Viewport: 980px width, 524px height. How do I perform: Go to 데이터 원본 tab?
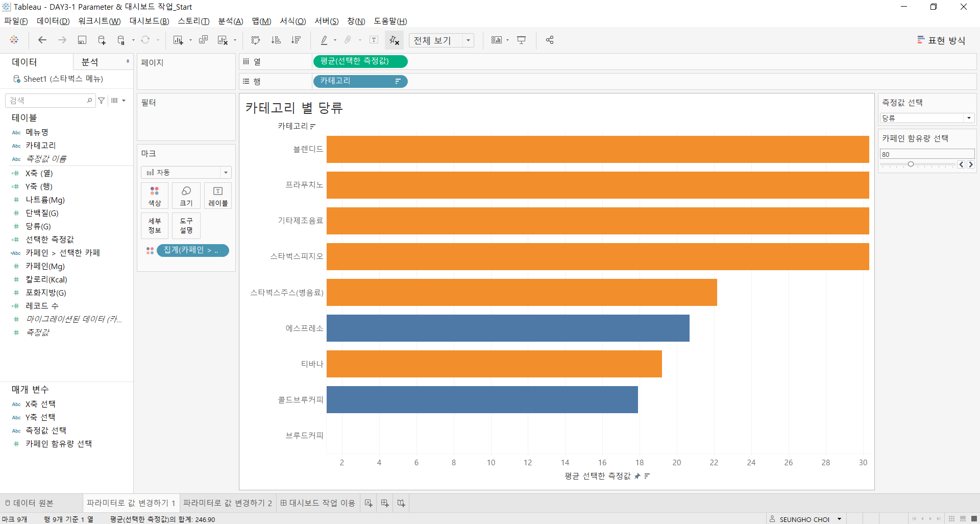pyautogui.click(x=30, y=503)
